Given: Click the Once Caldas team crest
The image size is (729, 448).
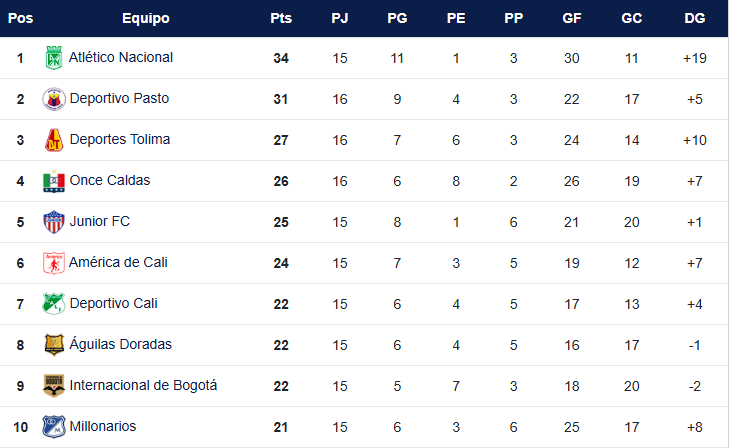Looking at the screenshot, I should pyautogui.click(x=54, y=181).
